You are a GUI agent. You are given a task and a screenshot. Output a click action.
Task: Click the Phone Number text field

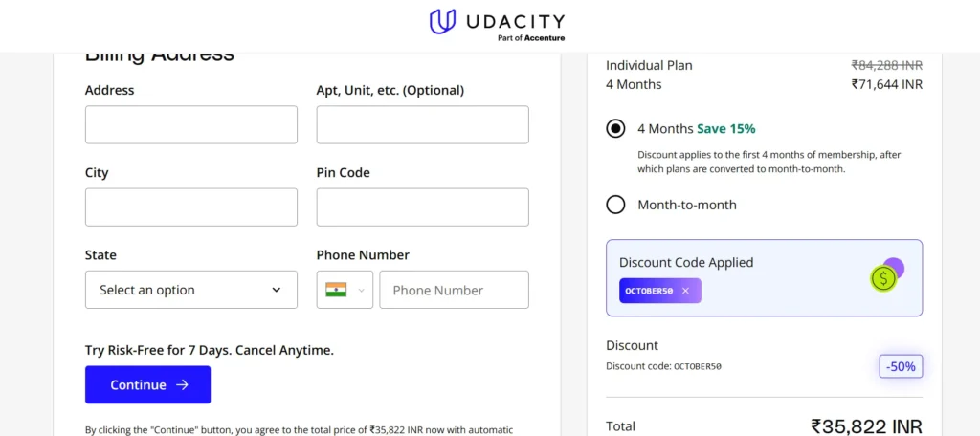pyautogui.click(x=454, y=290)
